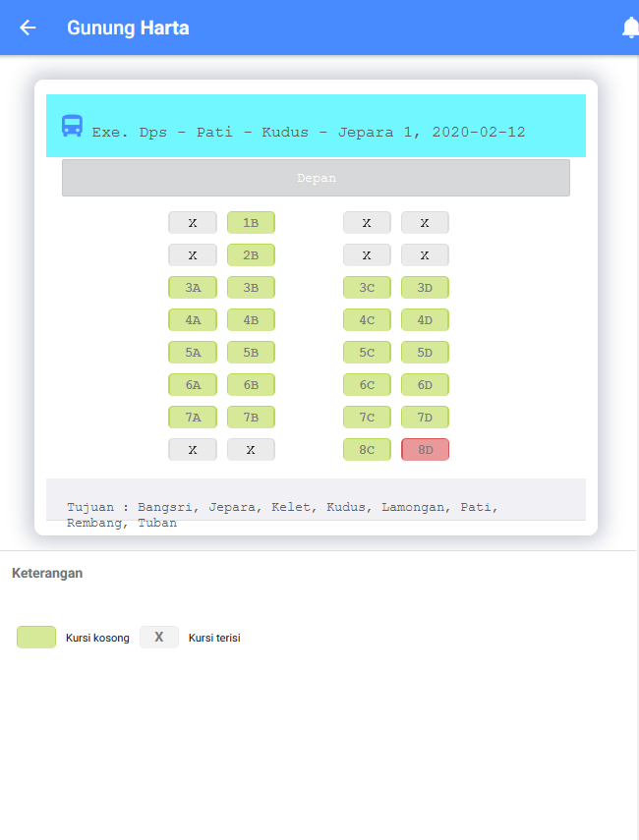Viewport: 639px width, 840px height.
Task: Choose seat 3B
Action: 251,287
